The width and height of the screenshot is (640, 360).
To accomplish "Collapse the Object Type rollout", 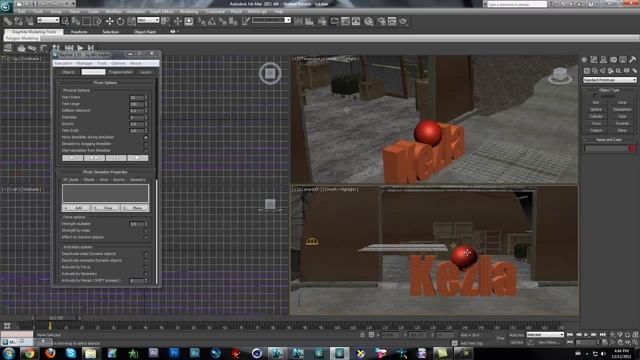I will (x=609, y=90).
